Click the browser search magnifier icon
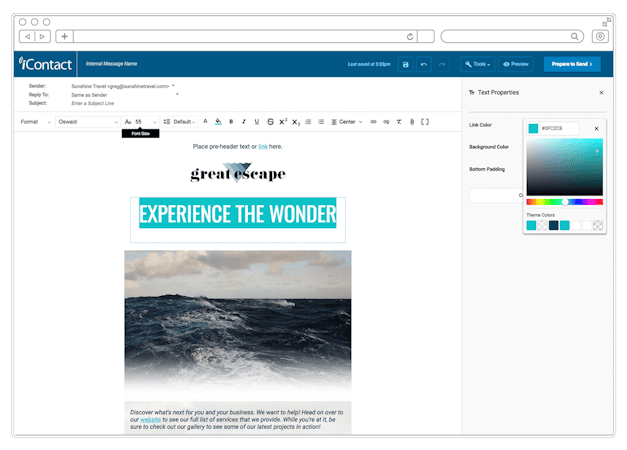Viewport: 627px width, 450px height. (x=574, y=36)
